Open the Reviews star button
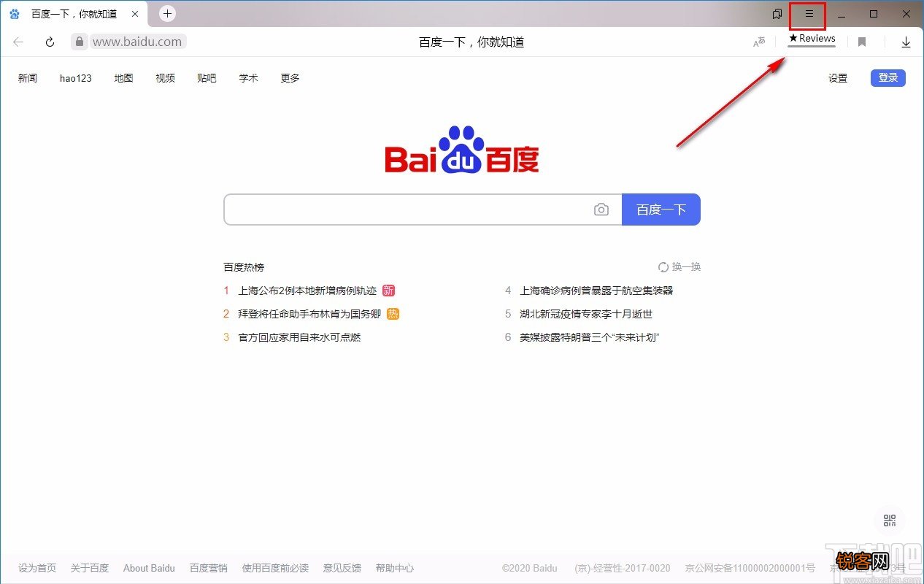The image size is (924, 584). (812, 39)
